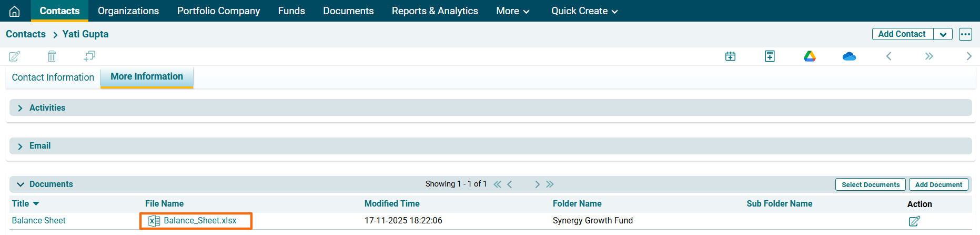The image size is (980, 235).
Task: Click the add note icon in toolbar
Action: click(x=770, y=56)
